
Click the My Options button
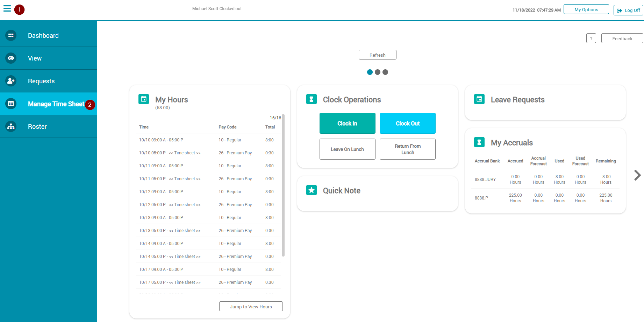point(586,9)
